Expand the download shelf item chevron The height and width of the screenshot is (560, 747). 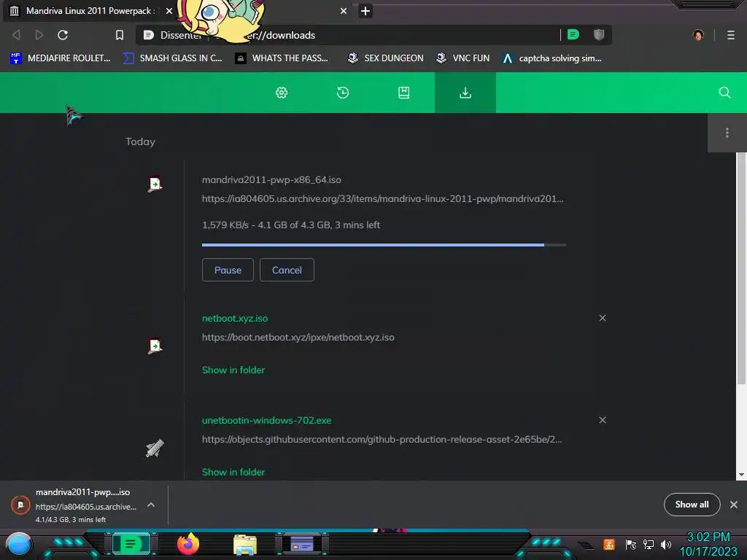(151, 505)
